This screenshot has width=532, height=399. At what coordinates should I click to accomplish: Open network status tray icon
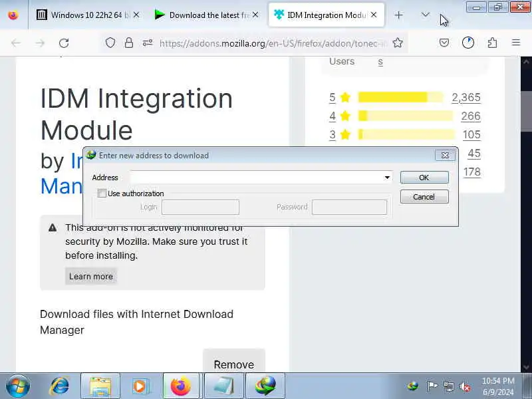449,386
